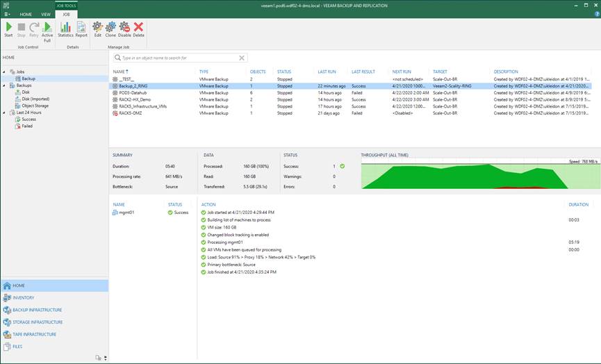The height and width of the screenshot is (364, 601).
Task: Select the Backups tree item
Action: click(24, 85)
